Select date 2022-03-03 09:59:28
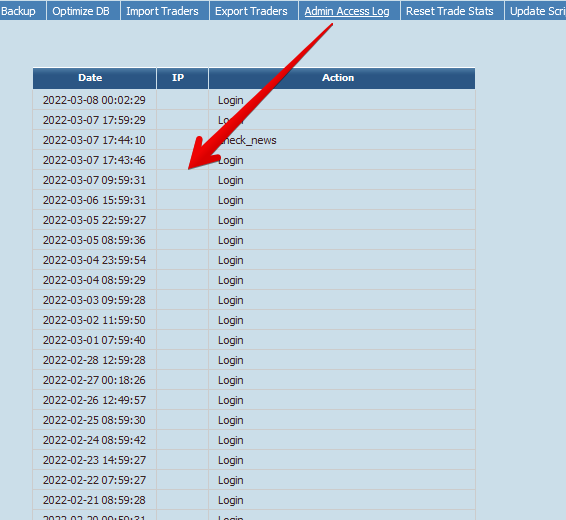 94,300
